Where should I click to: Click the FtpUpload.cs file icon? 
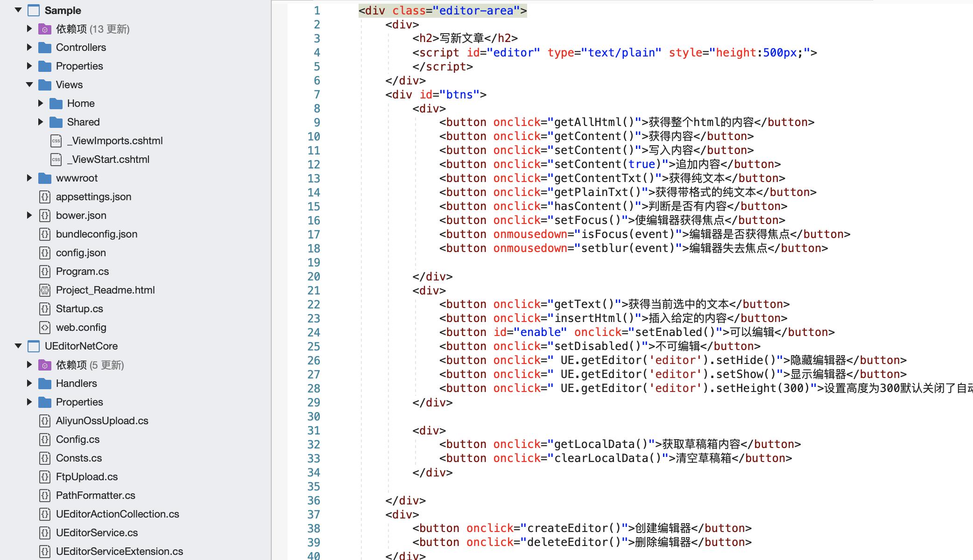coord(45,477)
